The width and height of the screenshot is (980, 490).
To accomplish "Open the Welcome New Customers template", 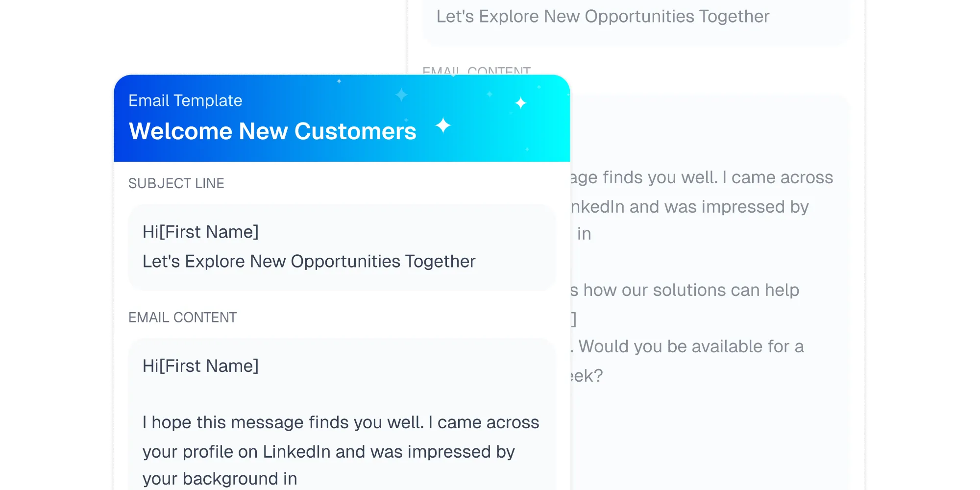I will [273, 131].
